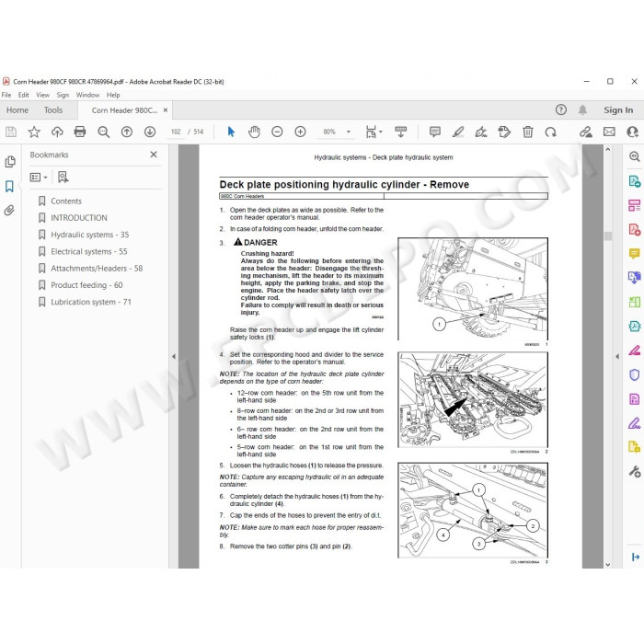Viewport: 644px width, 644px height.
Task: Click the stamp tool icon
Action: 504,132
